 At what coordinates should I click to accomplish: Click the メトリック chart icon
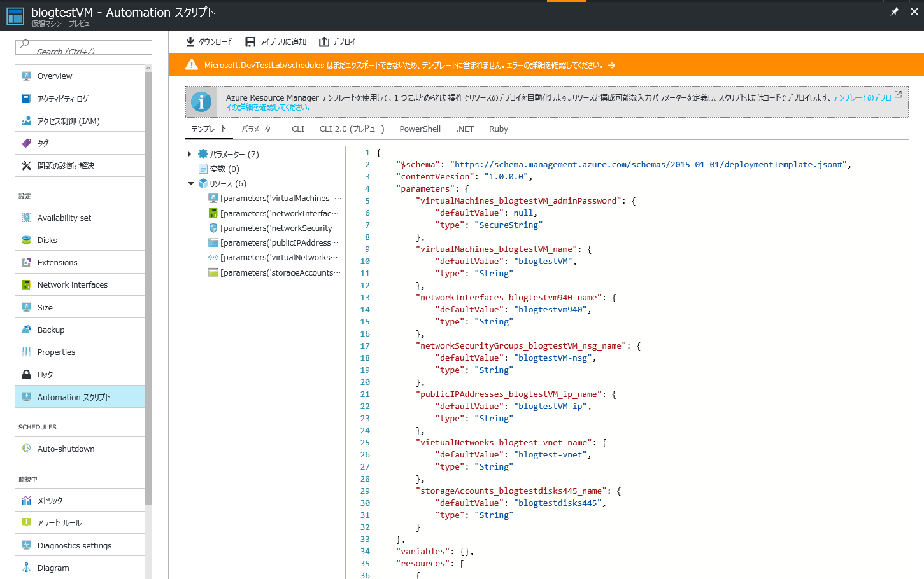tap(26, 500)
